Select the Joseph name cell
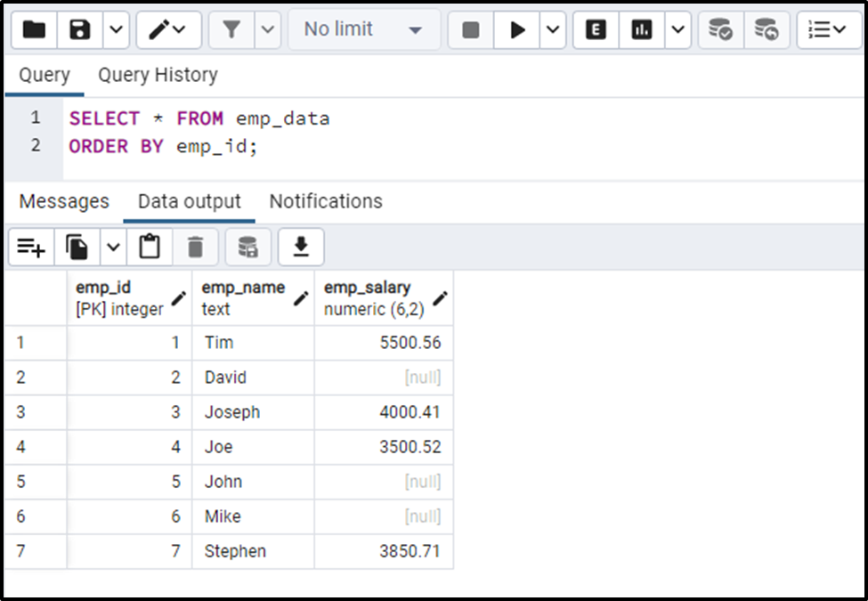Image resolution: width=868 pixels, height=601 pixels. pyautogui.click(x=253, y=412)
